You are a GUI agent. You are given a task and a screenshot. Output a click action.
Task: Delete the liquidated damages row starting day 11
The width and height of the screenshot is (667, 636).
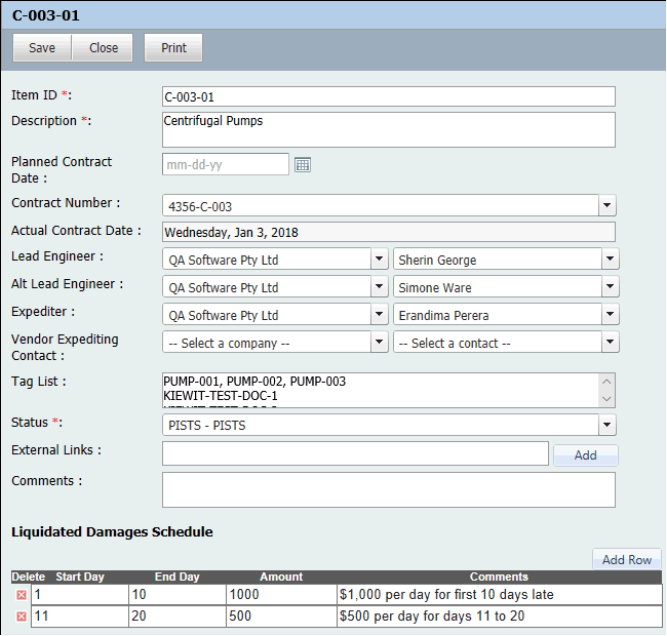click(x=21, y=617)
